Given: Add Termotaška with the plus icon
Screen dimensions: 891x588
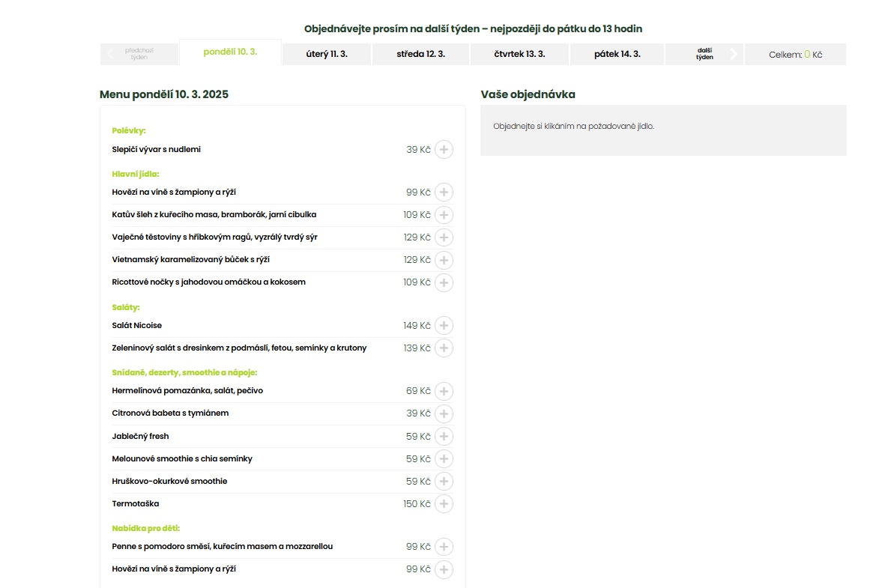Looking at the screenshot, I should coord(444,504).
